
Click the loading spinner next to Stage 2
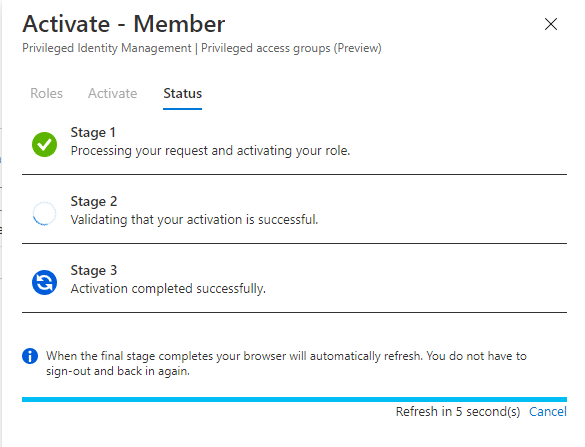(44, 213)
